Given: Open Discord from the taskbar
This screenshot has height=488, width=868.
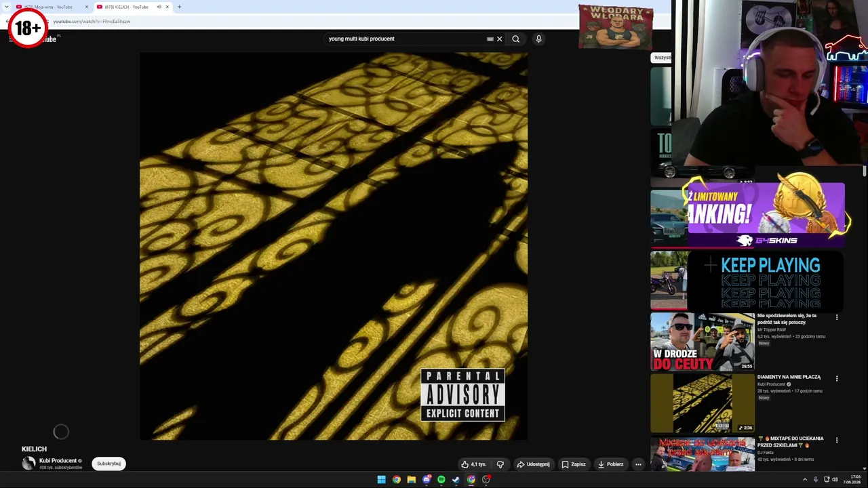Looking at the screenshot, I should [427, 480].
